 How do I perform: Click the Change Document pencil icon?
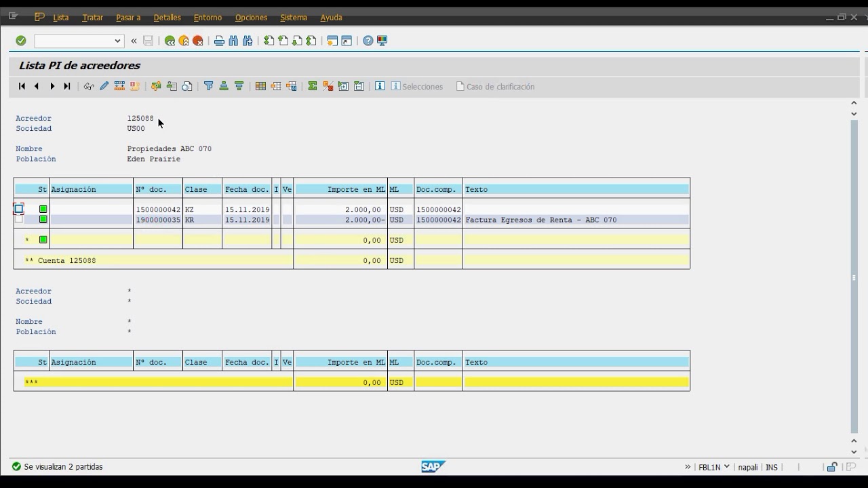coord(104,86)
